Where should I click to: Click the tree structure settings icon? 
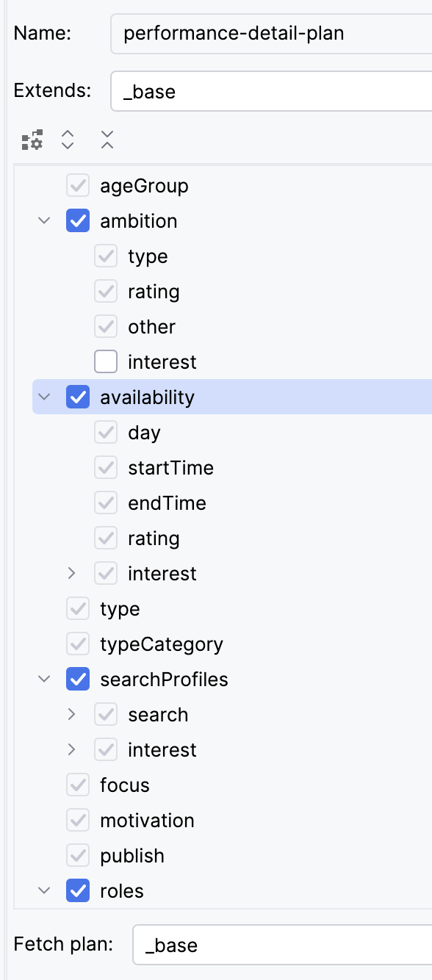[32, 140]
